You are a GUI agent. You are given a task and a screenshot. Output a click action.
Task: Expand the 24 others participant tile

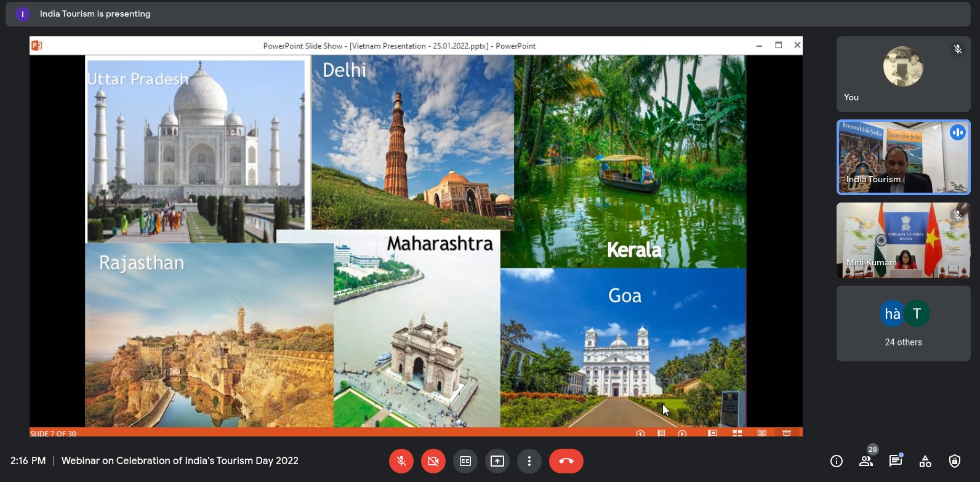tap(903, 323)
